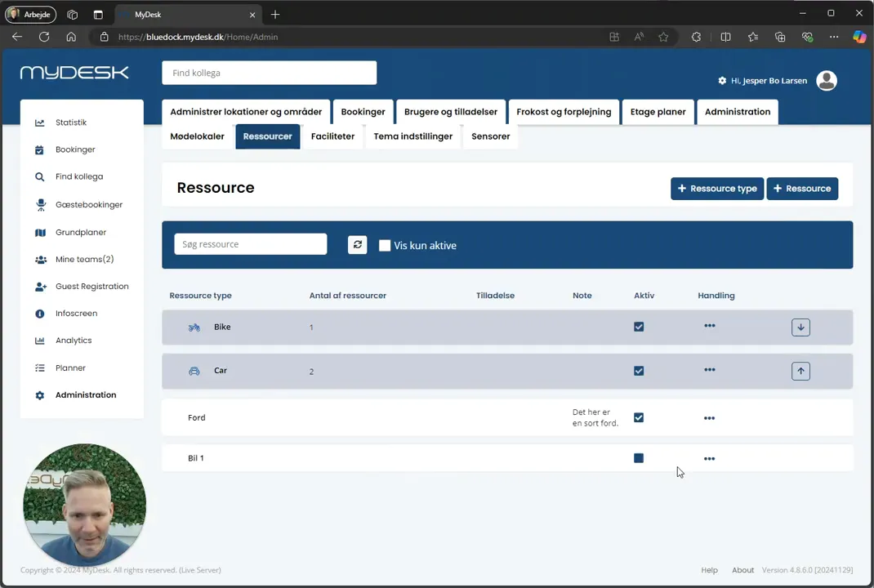This screenshot has width=874, height=588.
Task: Open Guest Registration page
Action: 91,287
